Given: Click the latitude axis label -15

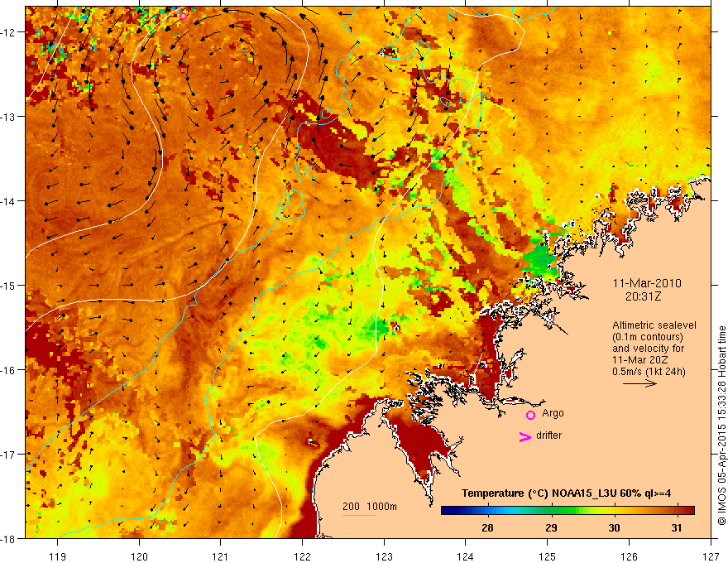Looking at the screenshot, I should point(9,286).
